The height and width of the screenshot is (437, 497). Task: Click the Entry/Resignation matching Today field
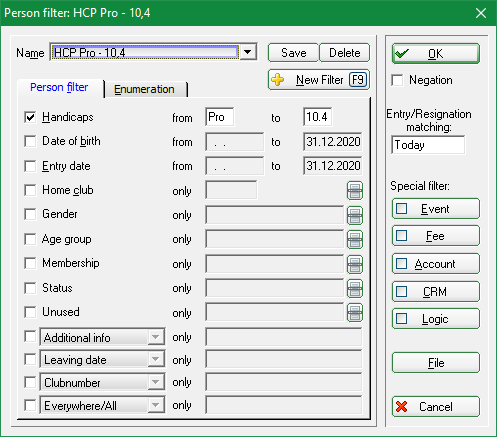[x=428, y=145]
